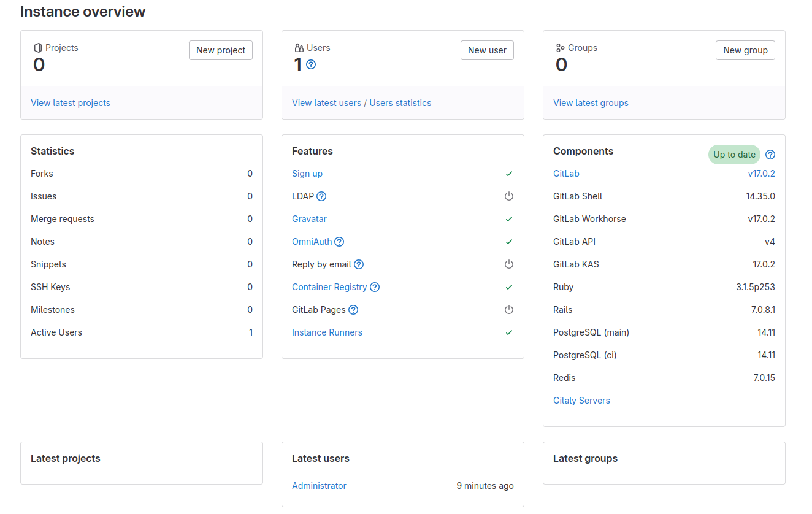812x514 pixels.
Task: Open the Gravatar feature link
Action: [309, 219]
